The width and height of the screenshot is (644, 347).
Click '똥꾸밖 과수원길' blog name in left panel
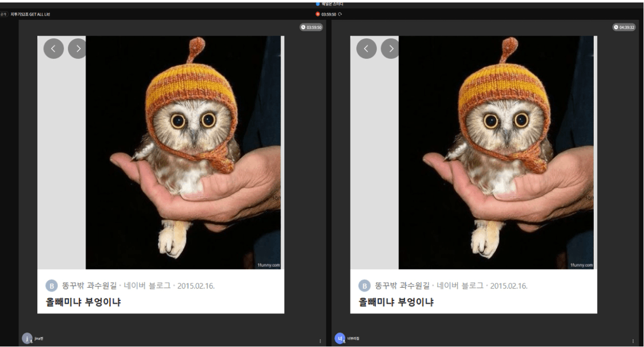89,286
